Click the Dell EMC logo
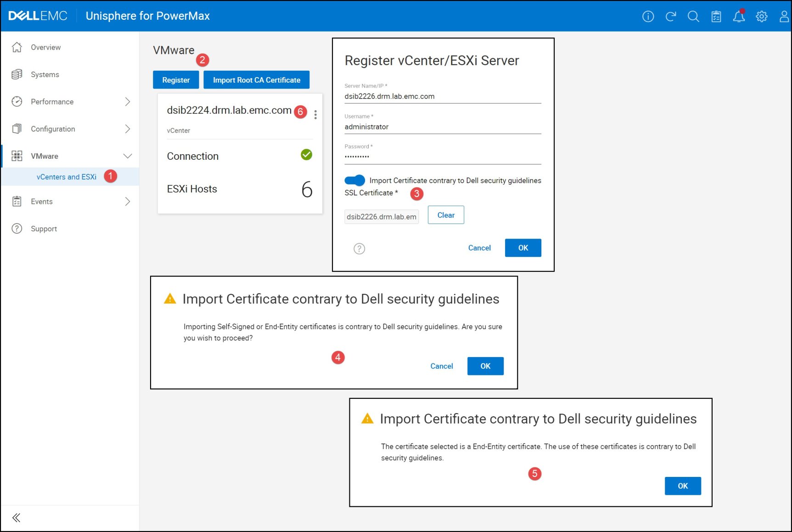The height and width of the screenshot is (532, 792). click(38, 16)
